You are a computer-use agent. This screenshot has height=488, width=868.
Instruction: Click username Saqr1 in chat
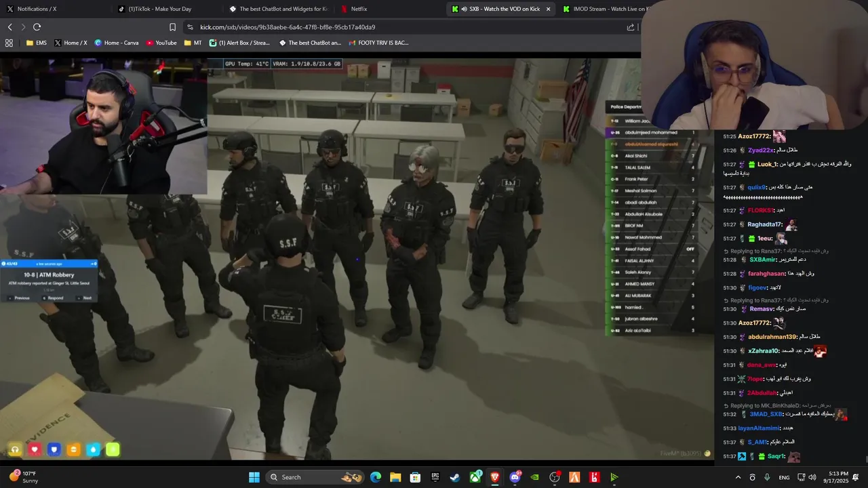click(x=776, y=456)
